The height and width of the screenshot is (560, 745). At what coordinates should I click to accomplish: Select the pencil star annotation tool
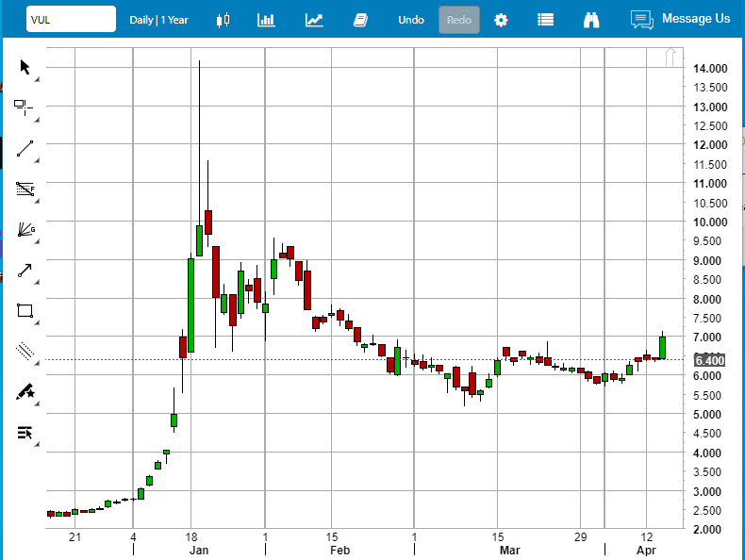(25, 392)
